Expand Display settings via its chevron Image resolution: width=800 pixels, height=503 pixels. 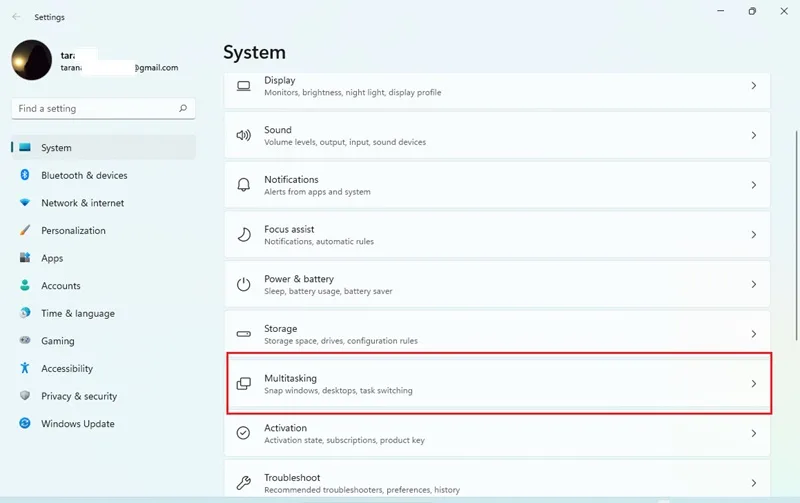(754, 86)
